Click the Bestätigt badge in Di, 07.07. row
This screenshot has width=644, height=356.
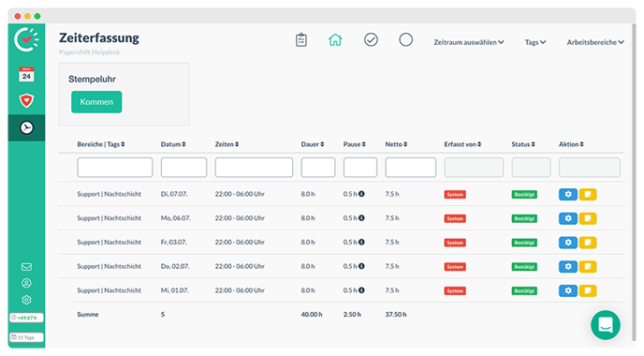tap(524, 195)
